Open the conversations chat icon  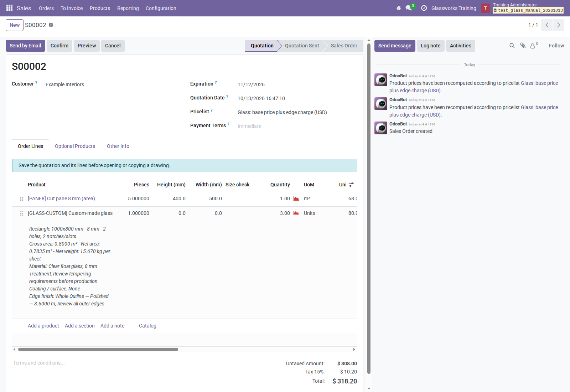pyautogui.click(x=409, y=8)
